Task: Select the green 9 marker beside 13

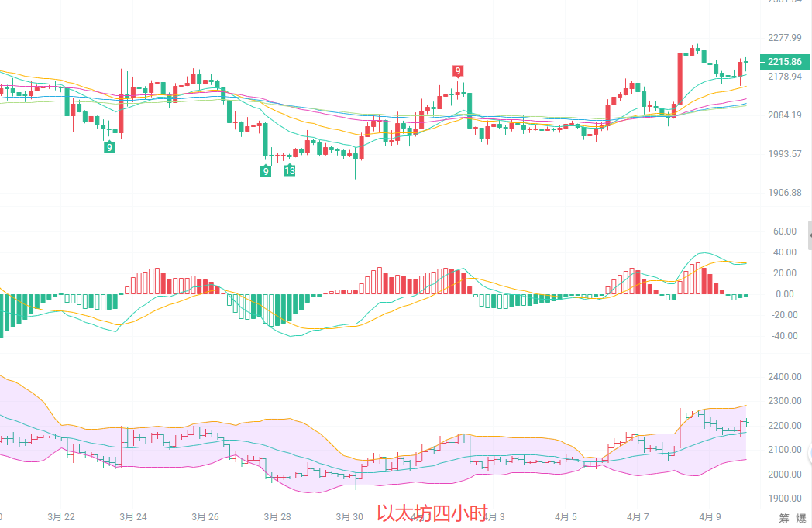Action: [x=266, y=171]
